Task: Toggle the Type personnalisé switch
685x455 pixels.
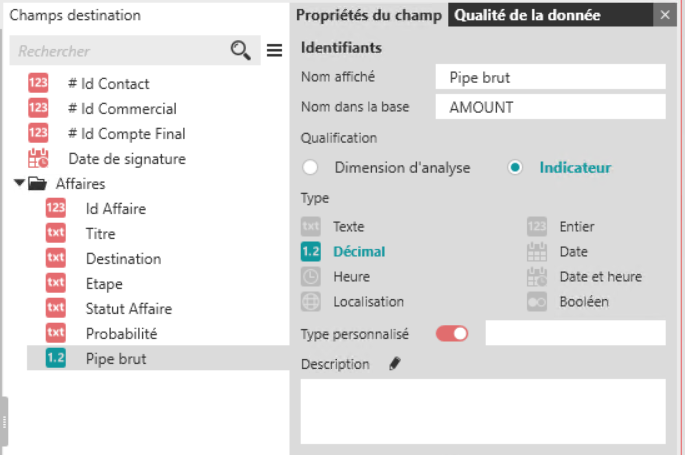Action: coord(452,333)
